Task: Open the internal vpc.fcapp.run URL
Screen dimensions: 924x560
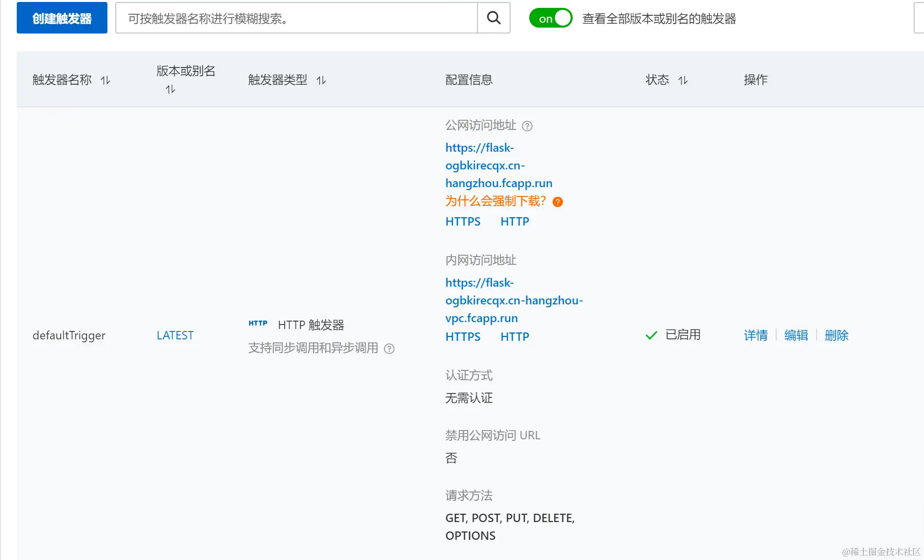Action: coord(514,300)
